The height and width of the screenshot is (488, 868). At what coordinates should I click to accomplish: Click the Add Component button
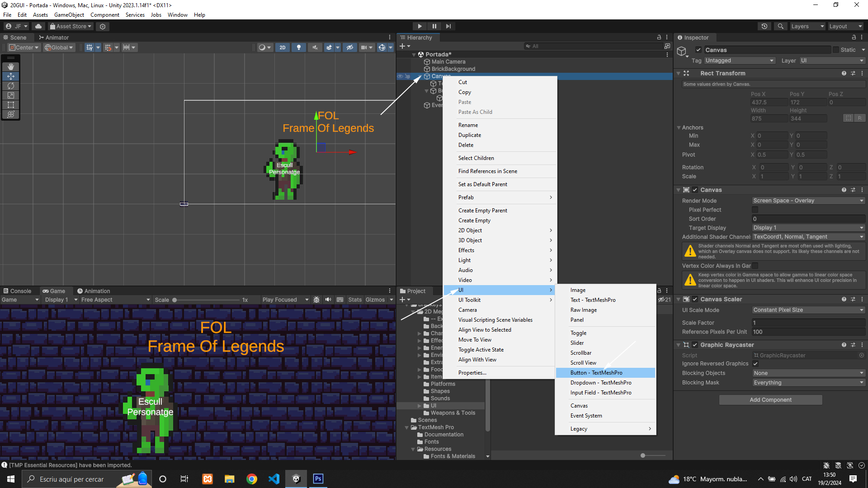click(770, 400)
